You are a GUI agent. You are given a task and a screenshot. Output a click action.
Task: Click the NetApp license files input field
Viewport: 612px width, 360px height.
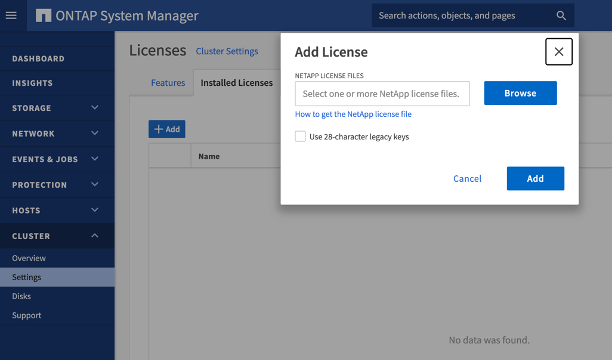tap(382, 93)
